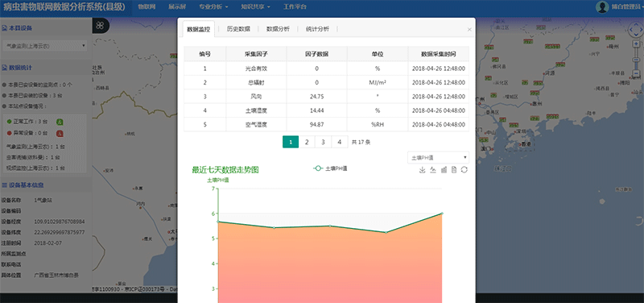Click the 数据采集时间 column header

click(439, 54)
